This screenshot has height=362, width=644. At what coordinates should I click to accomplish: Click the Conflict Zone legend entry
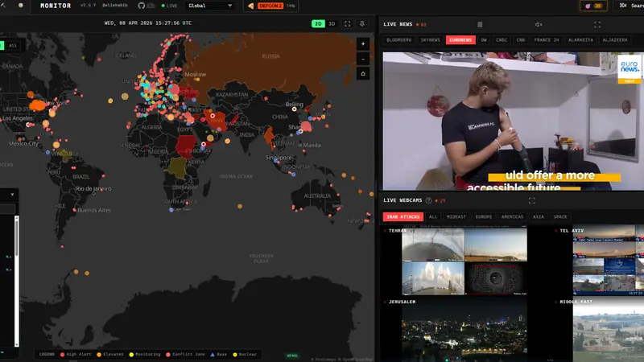[x=185, y=355]
